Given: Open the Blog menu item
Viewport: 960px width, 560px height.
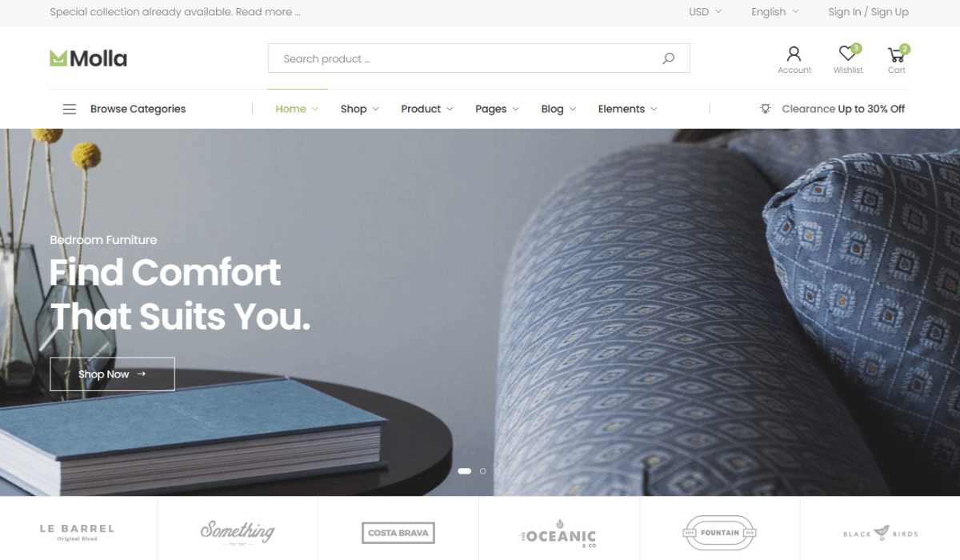Looking at the screenshot, I should point(558,109).
